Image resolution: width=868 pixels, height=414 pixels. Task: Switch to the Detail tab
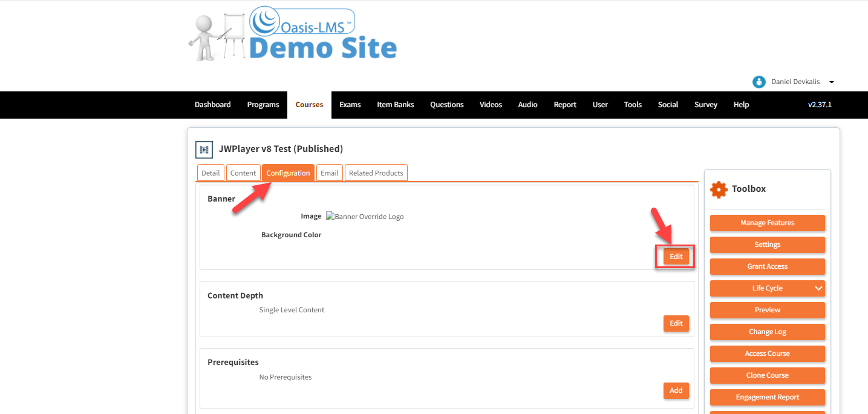[x=210, y=172]
